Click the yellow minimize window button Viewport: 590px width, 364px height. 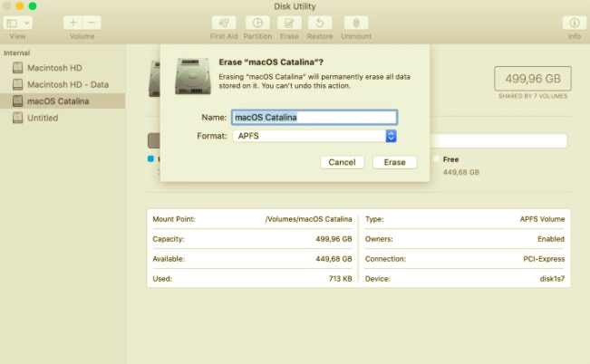[x=20, y=6]
